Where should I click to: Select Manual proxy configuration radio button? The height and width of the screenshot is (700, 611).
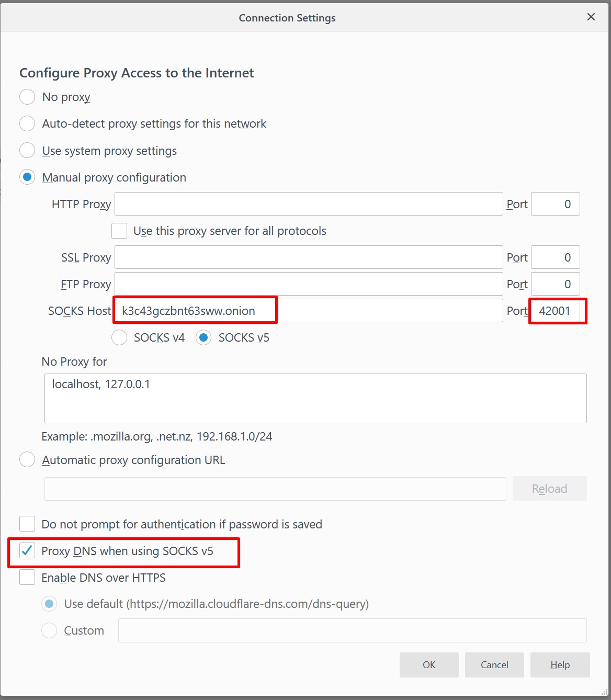point(27,177)
